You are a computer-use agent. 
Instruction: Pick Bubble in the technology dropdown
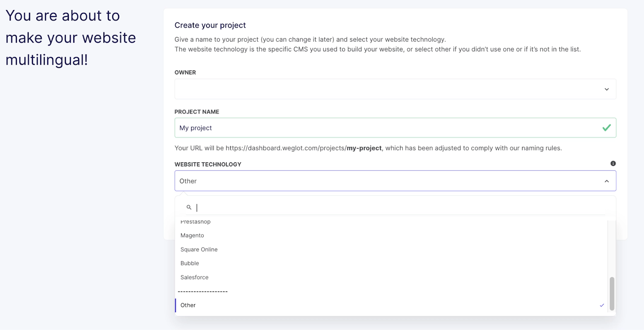pyautogui.click(x=190, y=263)
